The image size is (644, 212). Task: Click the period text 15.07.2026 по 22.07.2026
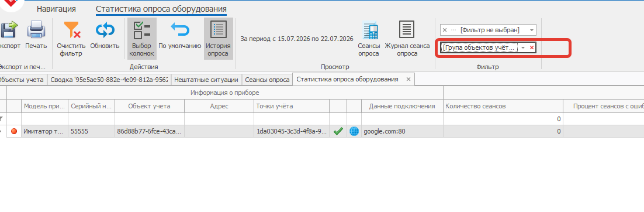[316, 39]
